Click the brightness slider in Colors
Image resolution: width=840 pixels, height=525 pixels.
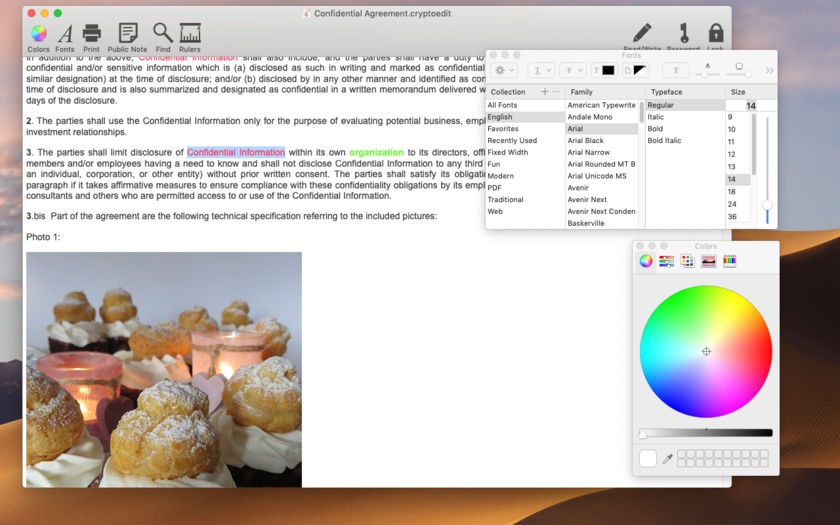tap(706, 433)
